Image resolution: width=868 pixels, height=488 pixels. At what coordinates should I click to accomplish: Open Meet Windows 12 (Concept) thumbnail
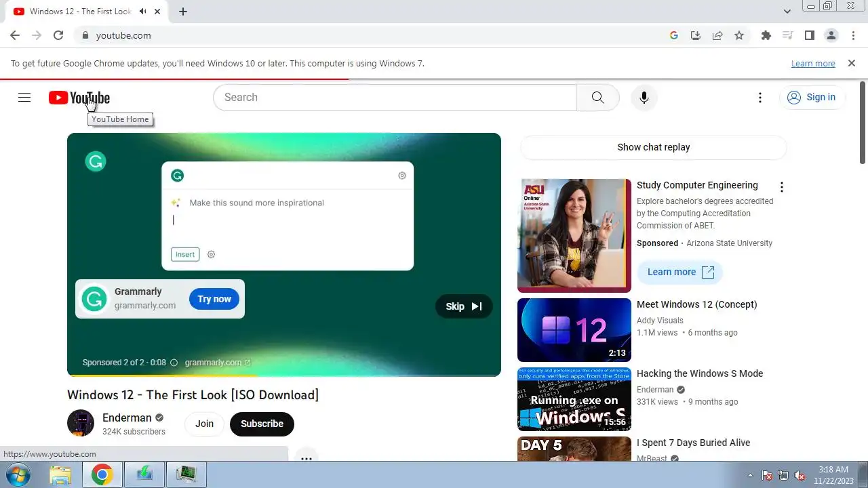574,330
